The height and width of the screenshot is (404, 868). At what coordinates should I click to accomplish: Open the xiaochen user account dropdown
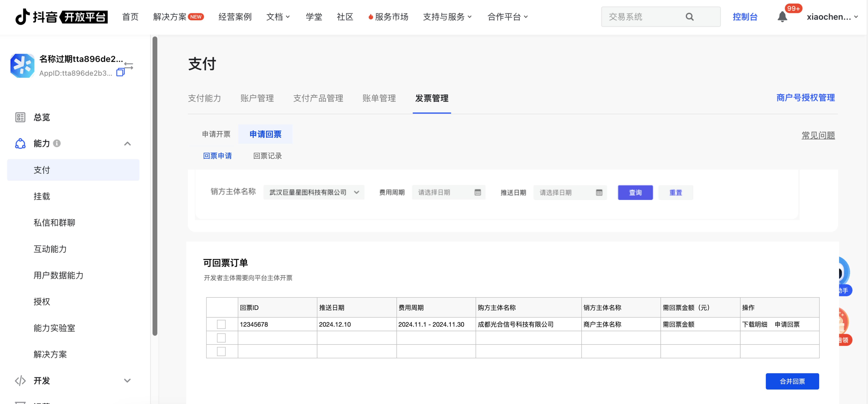[832, 17]
